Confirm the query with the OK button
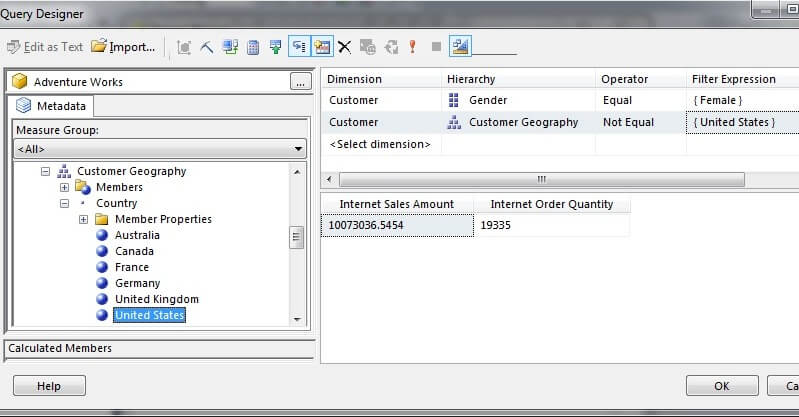Screen dimensions: 799x417 [x=722, y=386]
